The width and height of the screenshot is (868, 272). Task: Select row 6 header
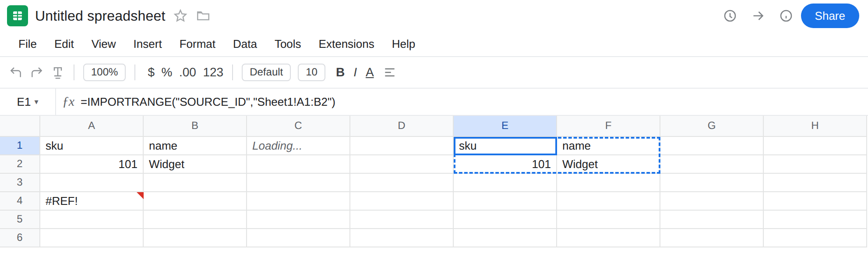20,238
